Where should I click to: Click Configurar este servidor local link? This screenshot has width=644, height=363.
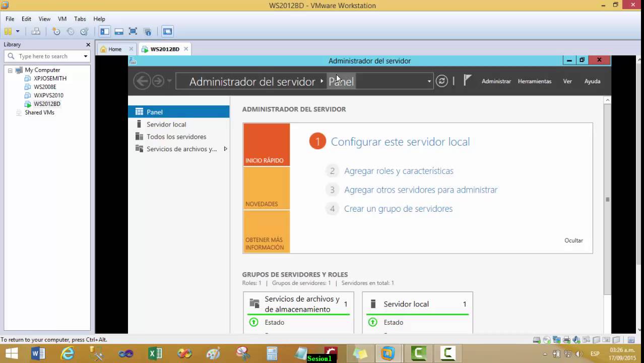tap(400, 142)
